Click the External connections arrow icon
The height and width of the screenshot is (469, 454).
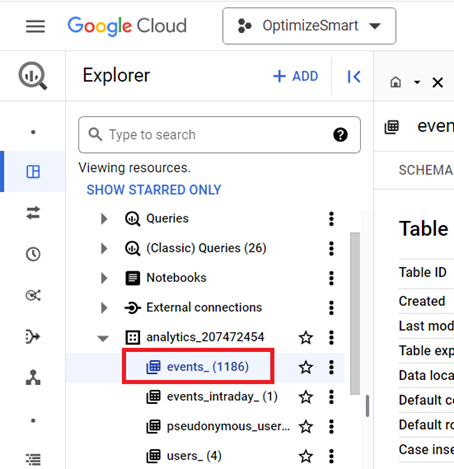pos(132,308)
